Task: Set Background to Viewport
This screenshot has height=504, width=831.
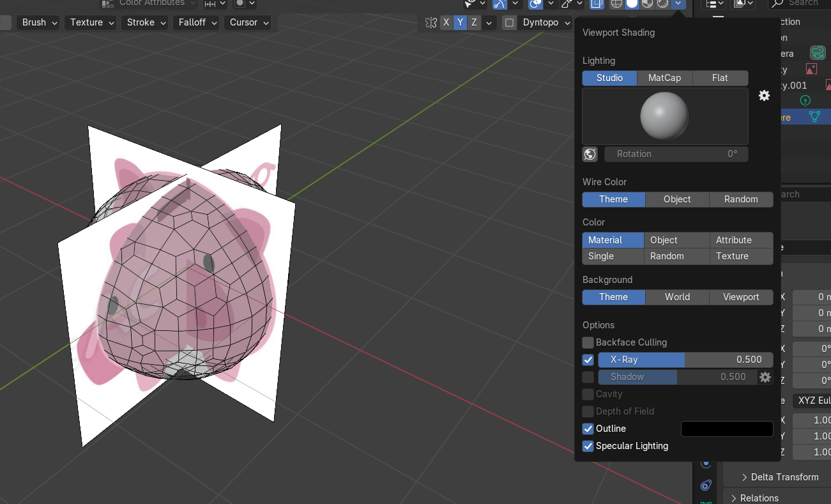Action: pos(741,297)
